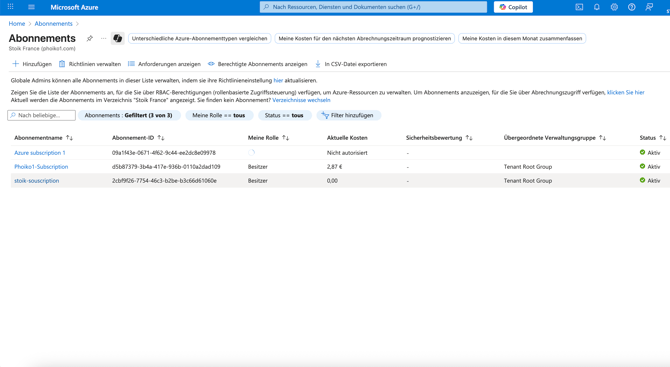670x367 pixels.
Task: Open the Azure app launcher grid icon
Action: point(10,7)
